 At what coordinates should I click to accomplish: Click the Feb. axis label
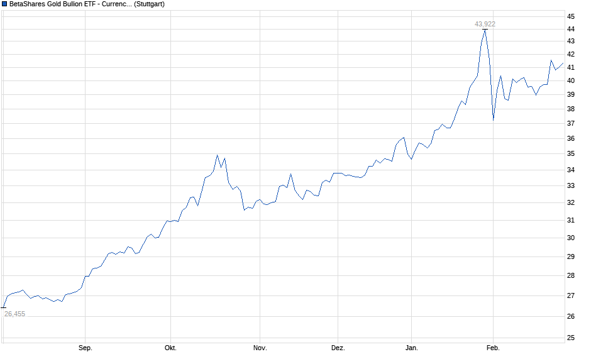pyautogui.click(x=494, y=346)
